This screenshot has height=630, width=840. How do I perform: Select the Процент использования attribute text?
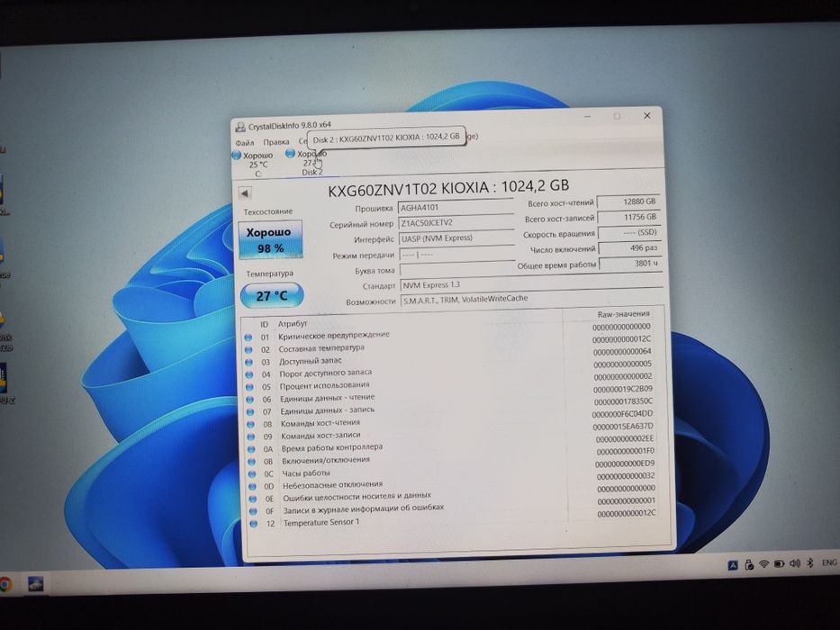[325, 385]
